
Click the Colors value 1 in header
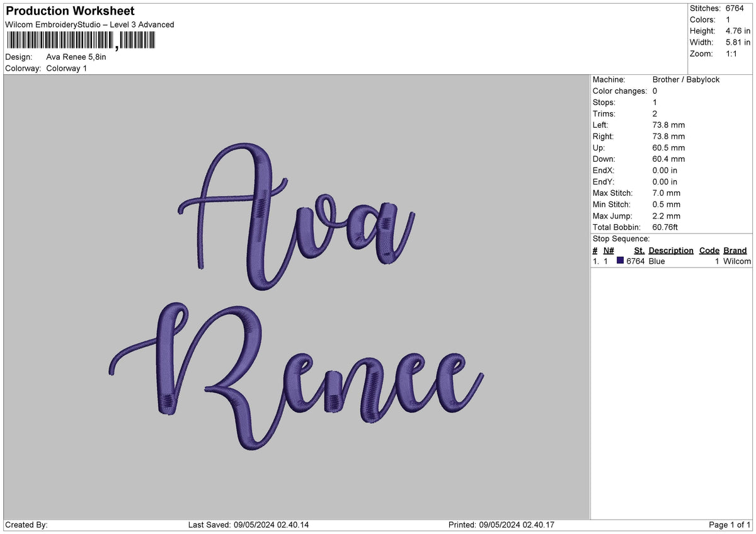[728, 20]
